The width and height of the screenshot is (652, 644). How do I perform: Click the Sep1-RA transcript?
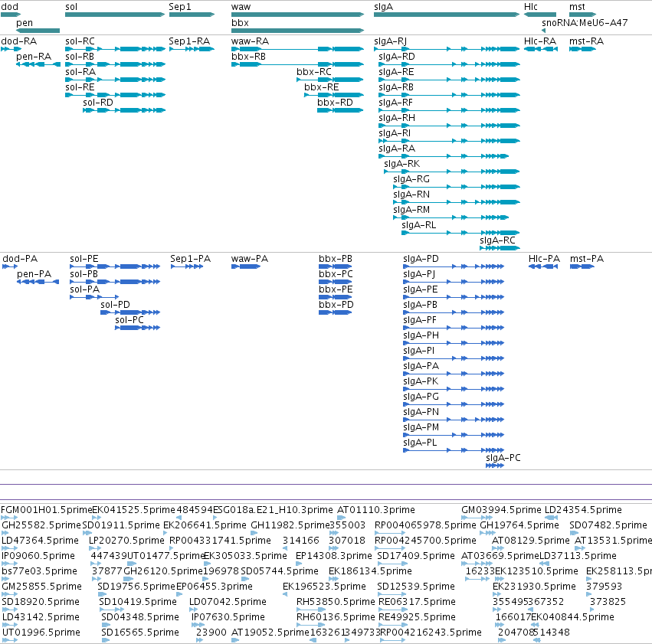192,49
